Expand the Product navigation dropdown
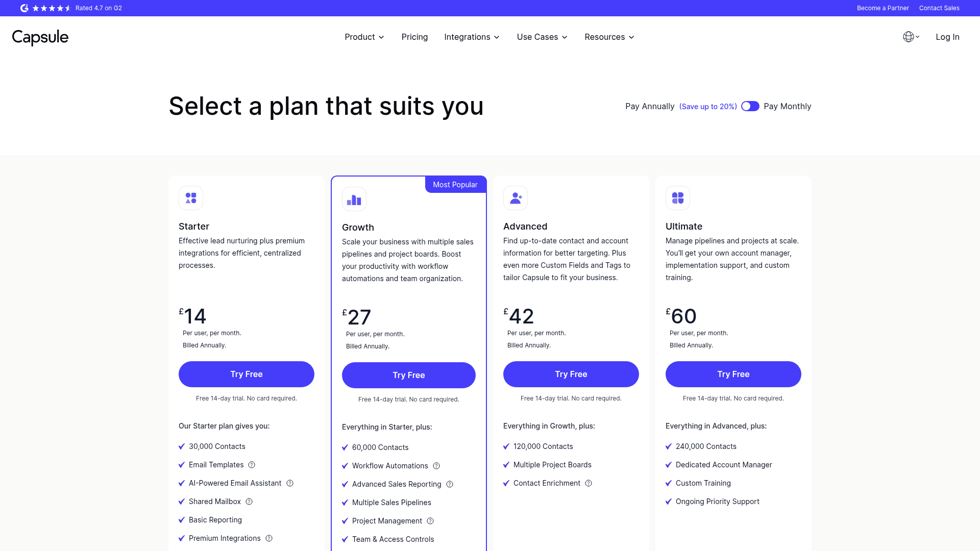 [x=364, y=37]
